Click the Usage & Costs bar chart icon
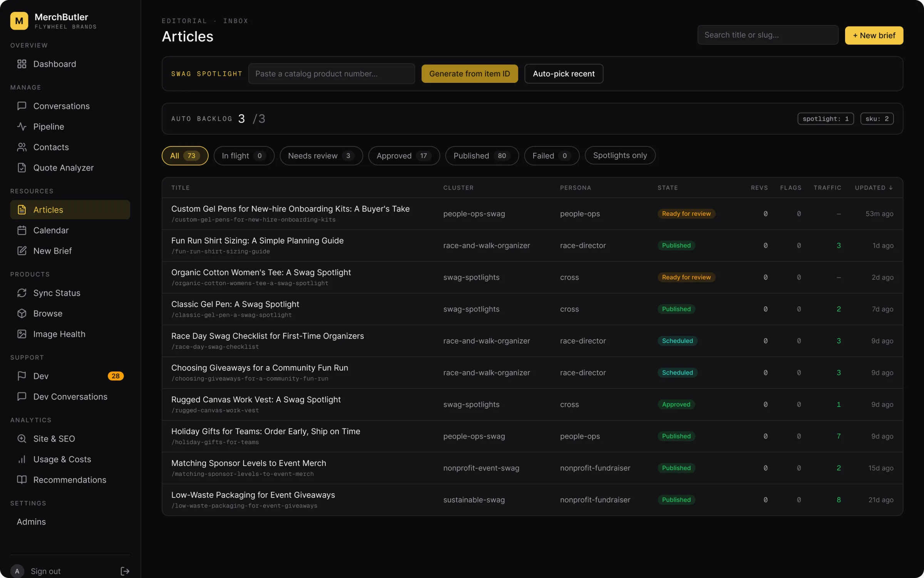The width and height of the screenshot is (924, 578). point(22,459)
